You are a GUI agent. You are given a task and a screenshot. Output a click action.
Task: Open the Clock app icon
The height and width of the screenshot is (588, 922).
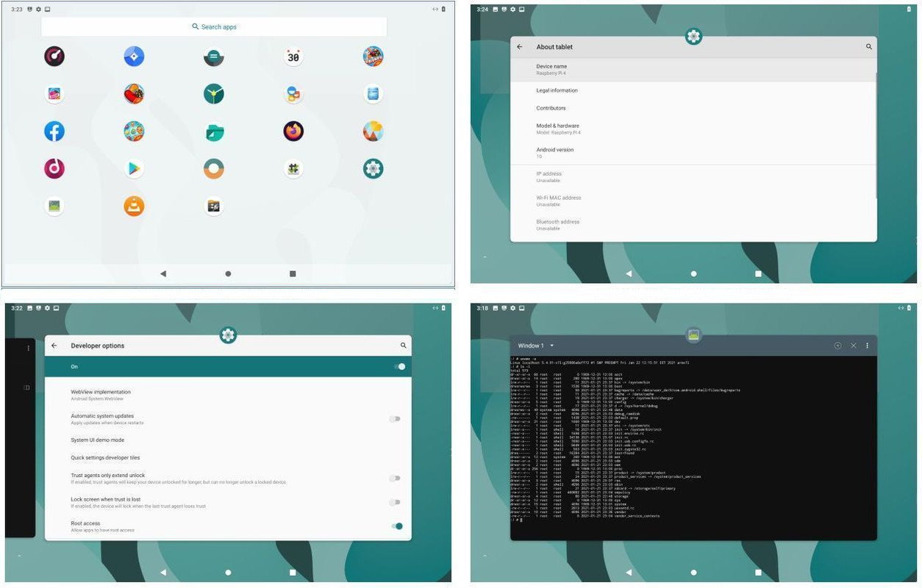[214, 93]
